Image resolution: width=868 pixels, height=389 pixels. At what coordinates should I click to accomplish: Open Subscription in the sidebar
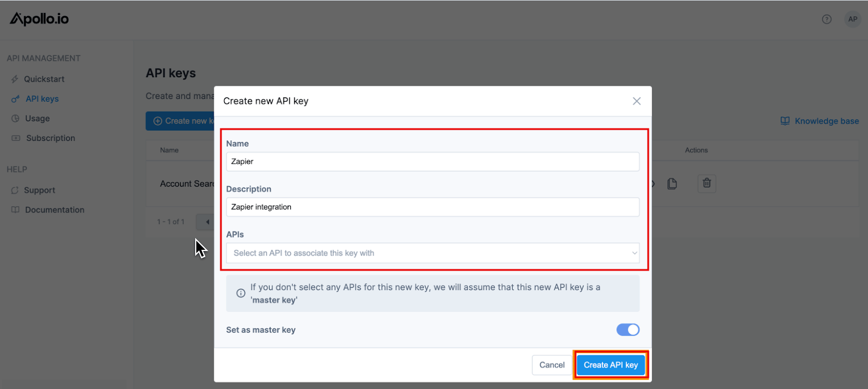(50, 138)
